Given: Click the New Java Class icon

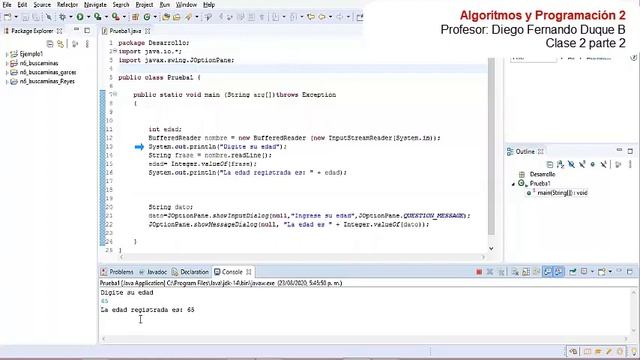Looking at the screenshot, I should (x=147, y=17).
